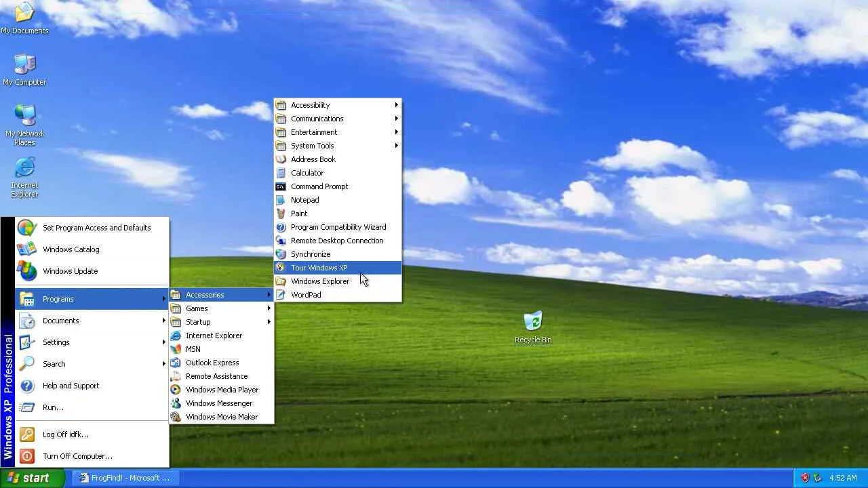Click the Remote Assistance icon

coord(176,376)
